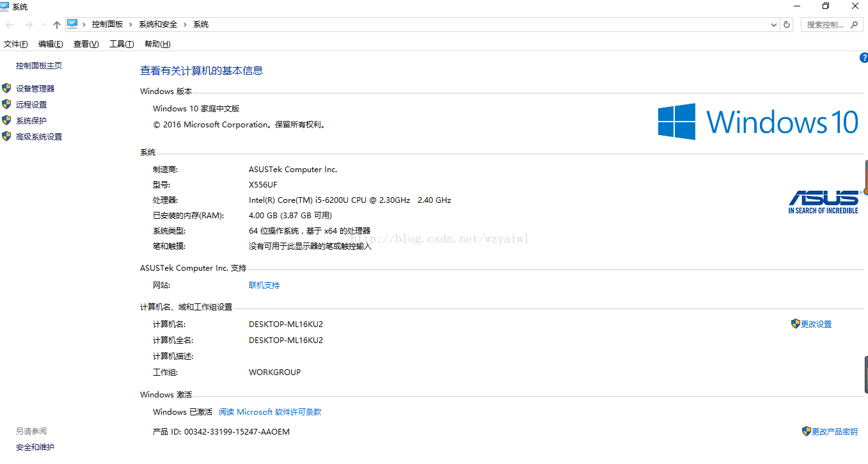Click the Forward navigation arrow
The height and width of the screenshot is (464, 868).
(28, 25)
